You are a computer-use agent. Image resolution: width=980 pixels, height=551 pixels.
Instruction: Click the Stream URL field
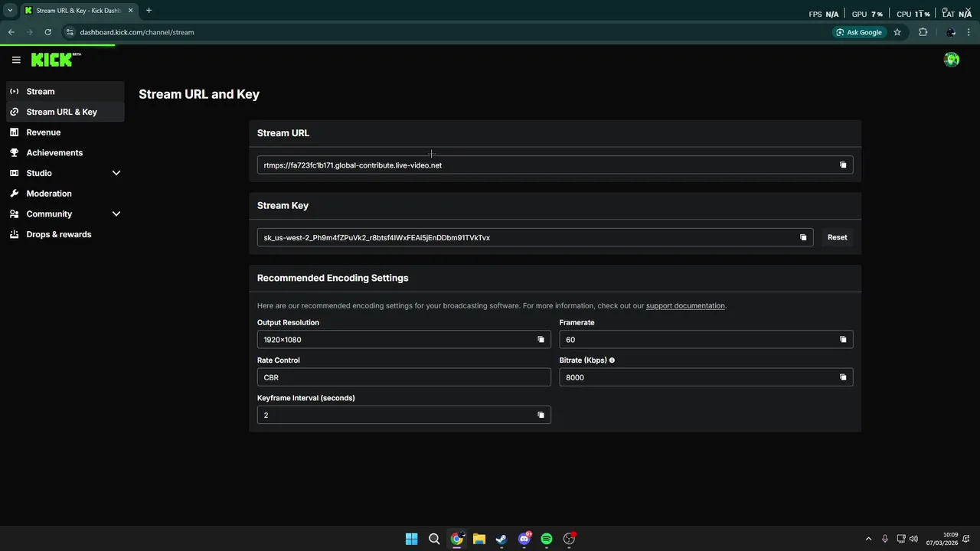[x=555, y=165]
